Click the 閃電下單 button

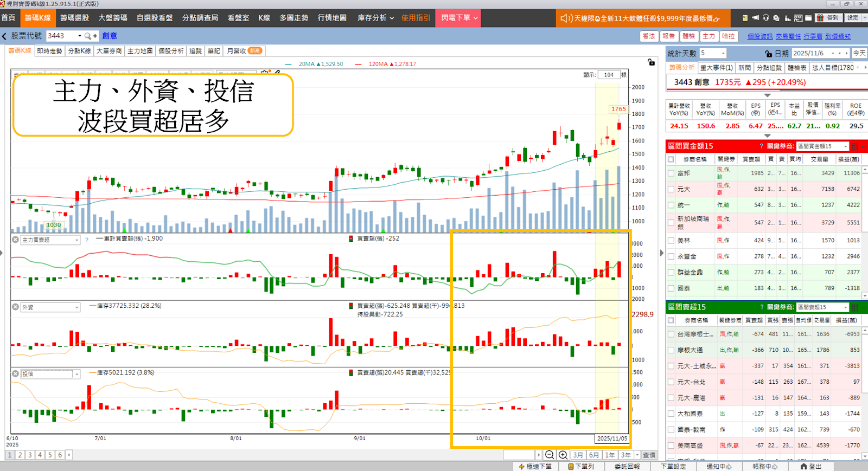459,18
